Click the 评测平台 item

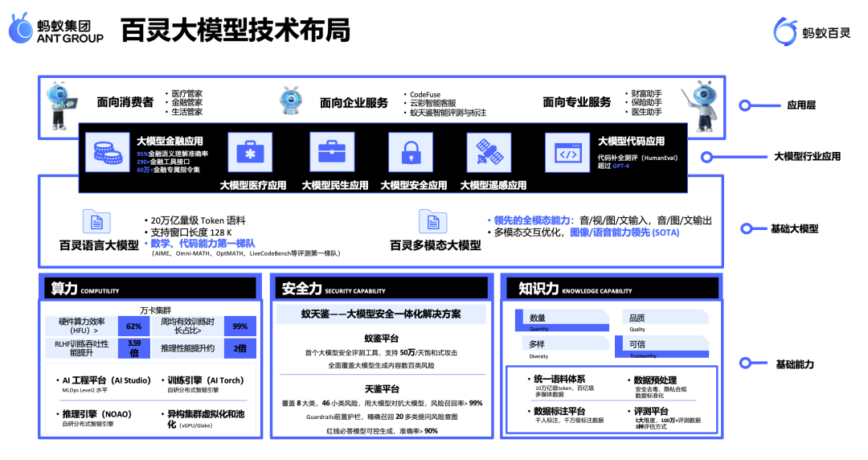click(665, 418)
